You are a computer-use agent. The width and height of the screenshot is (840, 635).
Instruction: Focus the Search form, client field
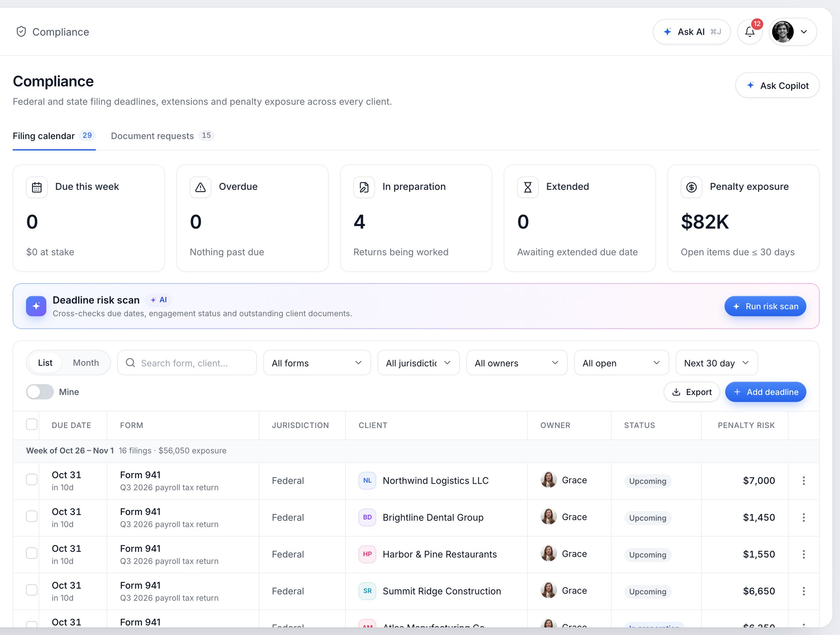coord(187,363)
